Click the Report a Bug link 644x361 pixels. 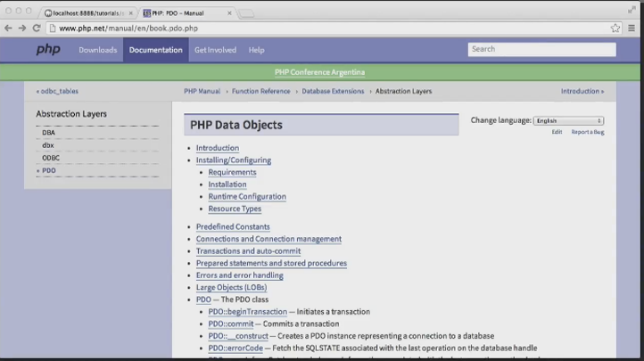click(x=587, y=132)
